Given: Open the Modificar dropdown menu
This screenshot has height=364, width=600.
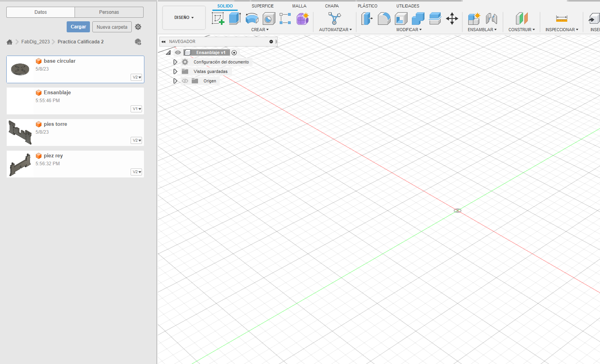Looking at the screenshot, I should (x=409, y=30).
